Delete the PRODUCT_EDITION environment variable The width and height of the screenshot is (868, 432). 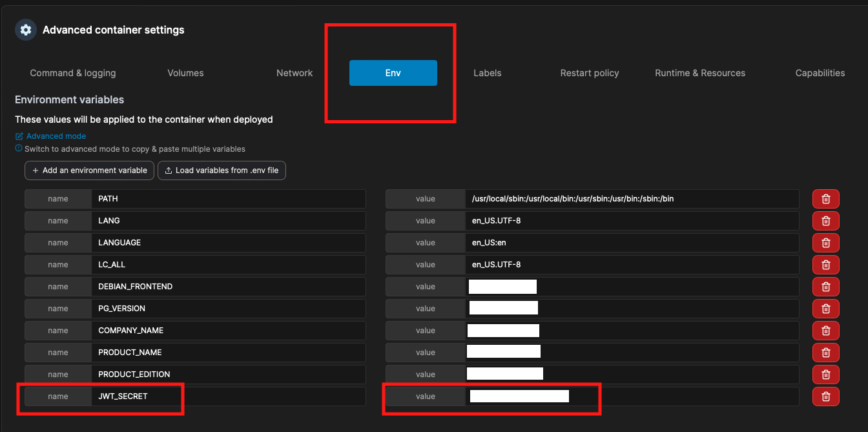[825, 375]
